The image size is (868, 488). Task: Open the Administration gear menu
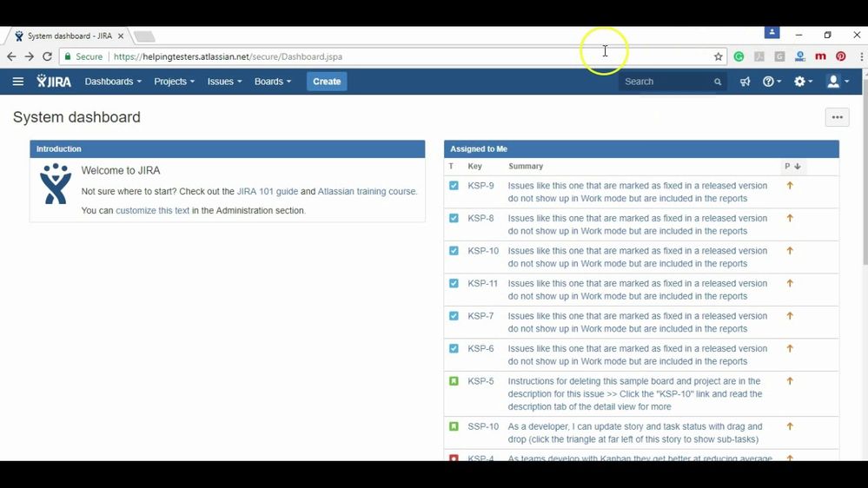click(x=803, y=82)
